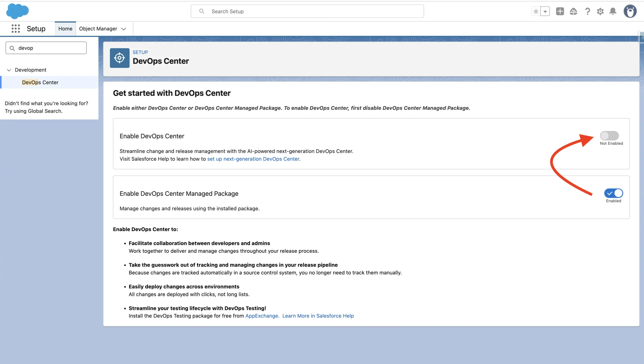Open the AppExchange link

tap(262, 316)
